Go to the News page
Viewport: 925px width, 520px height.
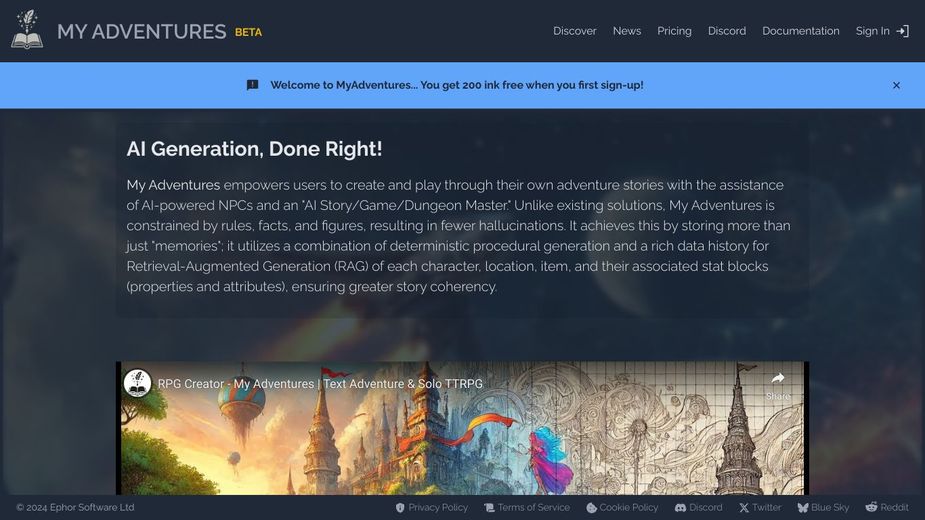coord(626,31)
